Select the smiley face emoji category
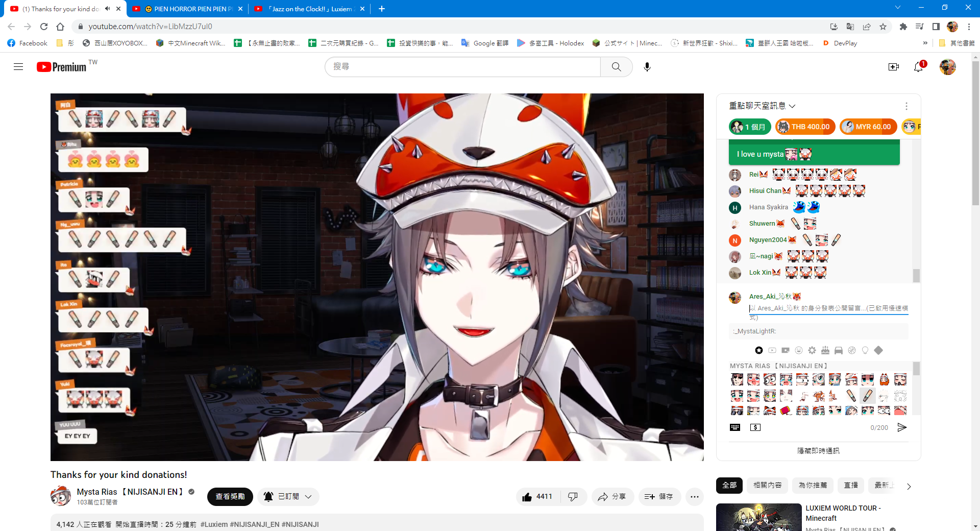 click(799, 350)
